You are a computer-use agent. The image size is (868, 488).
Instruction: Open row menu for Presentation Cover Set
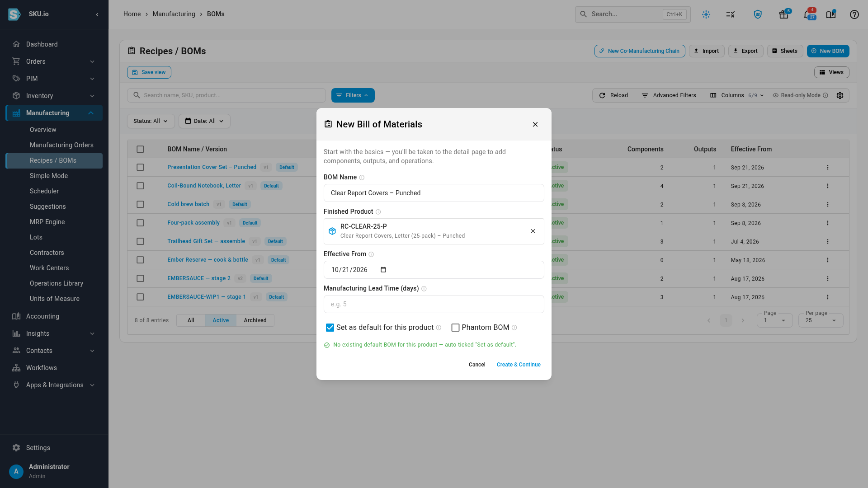click(x=827, y=167)
